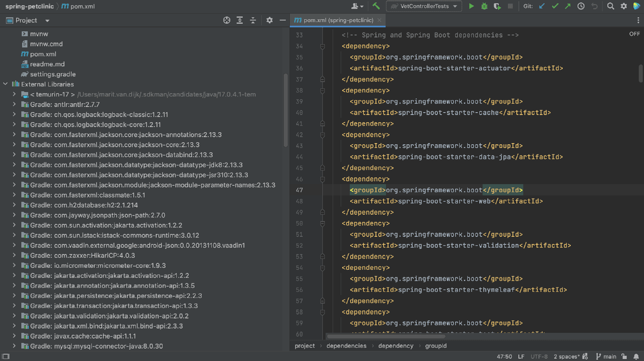Run with coverage icon in toolbar
Viewport: 644px width, 361px height.
tap(497, 6)
